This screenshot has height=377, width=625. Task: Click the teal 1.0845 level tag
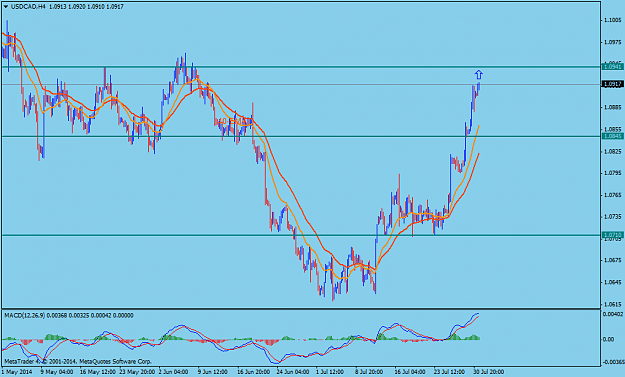pos(613,136)
